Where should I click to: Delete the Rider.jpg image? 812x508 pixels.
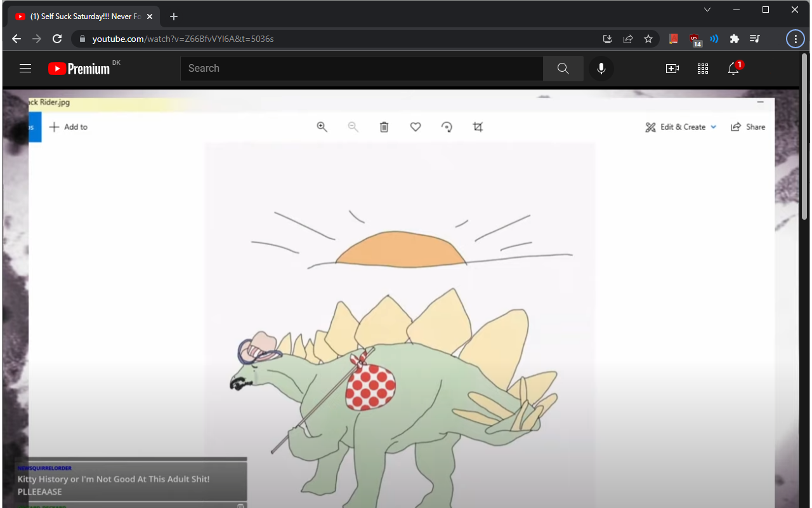tap(384, 126)
